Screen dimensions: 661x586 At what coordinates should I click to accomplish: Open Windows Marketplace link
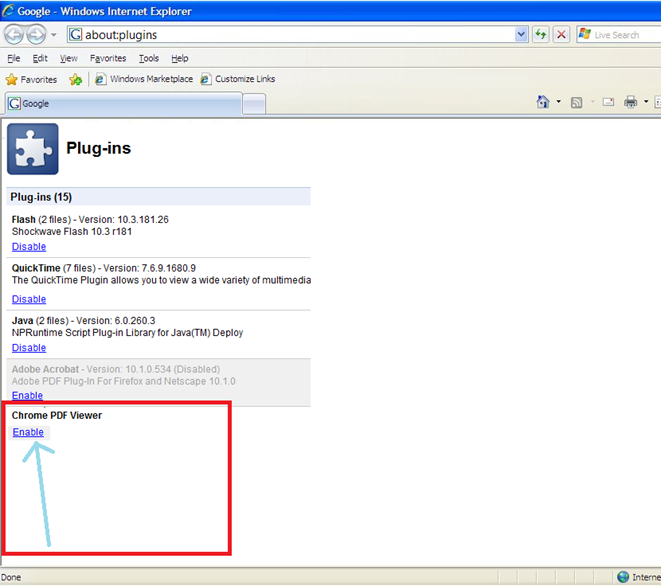144,79
